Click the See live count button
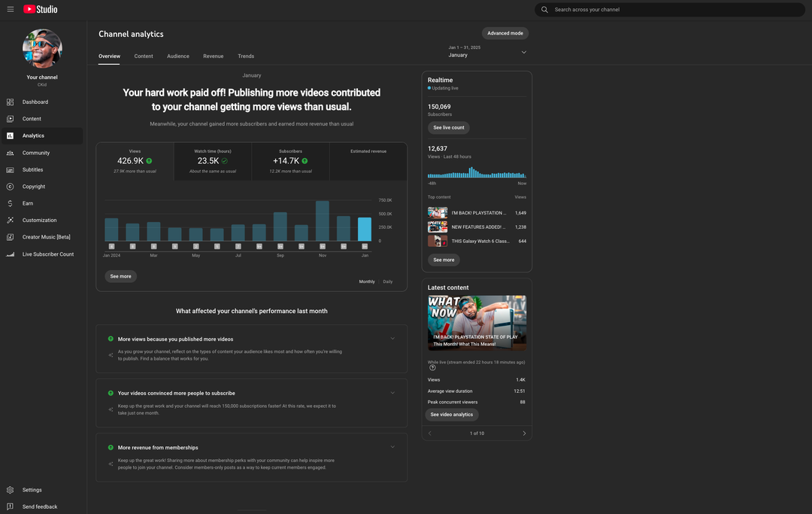Viewport: 812px width, 514px height. (x=448, y=128)
